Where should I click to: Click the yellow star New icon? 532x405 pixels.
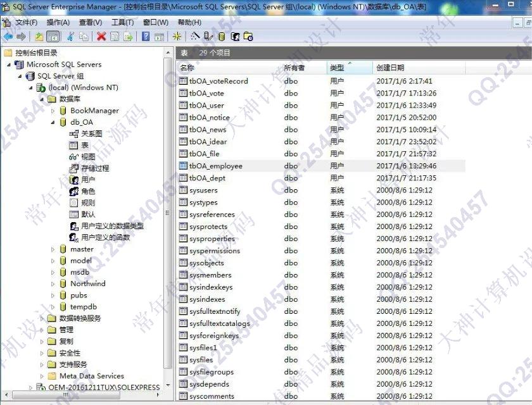(x=177, y=36)
